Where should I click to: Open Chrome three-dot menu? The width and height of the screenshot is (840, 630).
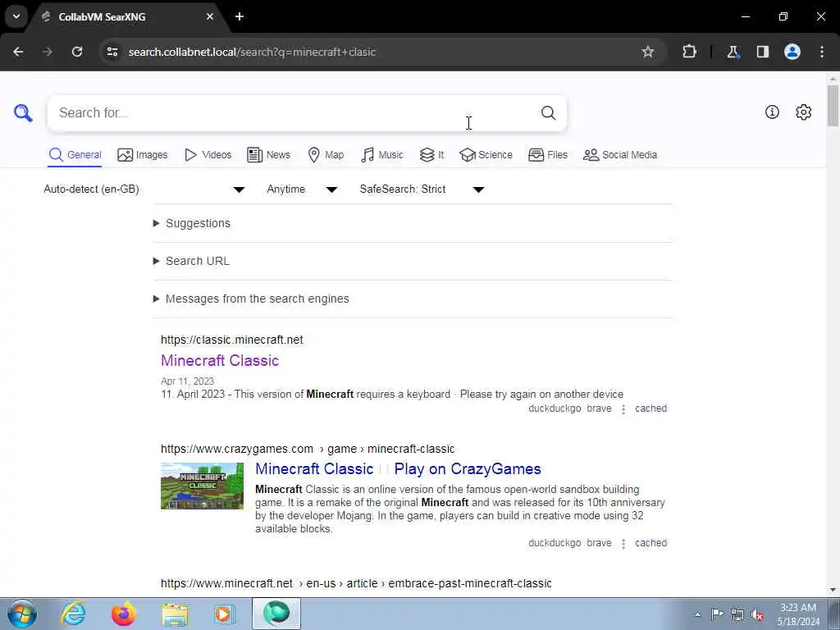click(822, 52)
